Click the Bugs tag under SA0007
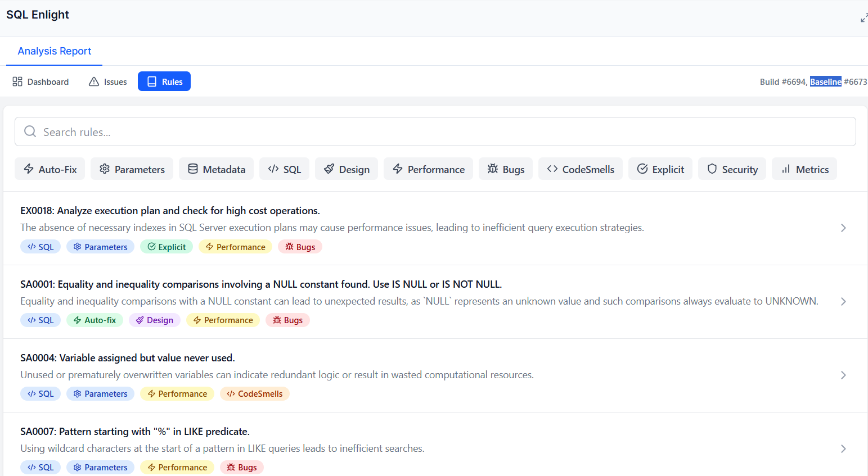 [x=242, y=468]
